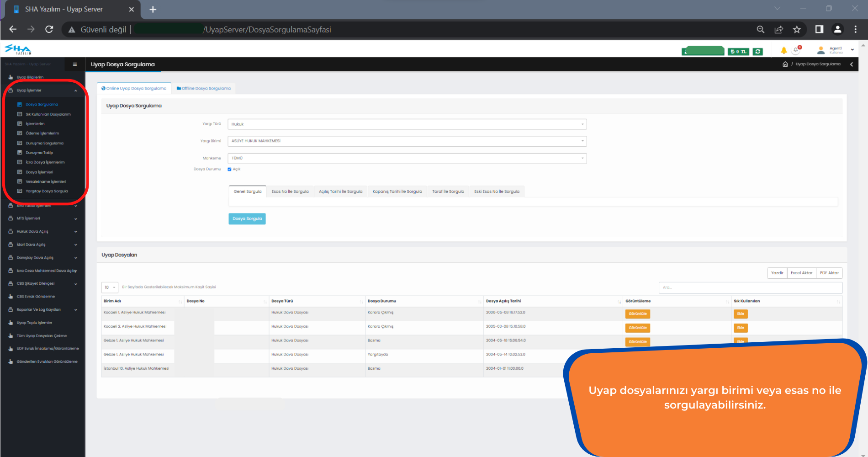Click icon beside Vekaletname İşlemleri
Viewport: 868px width, 457px height.
(20, 181)
